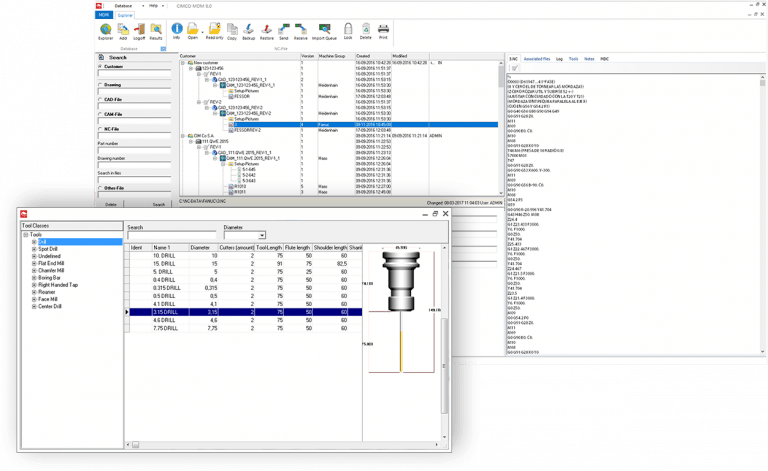Click the Search button below search fields
This screenshot has width=768, height=471.
pos(159,203)
